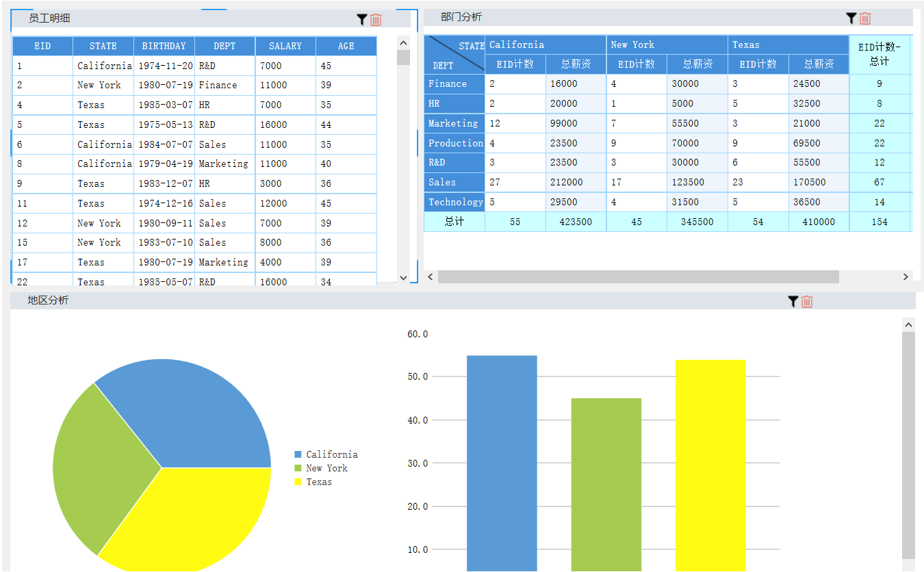Click California legend color square
924x572 pixels.
pos(298,454)
